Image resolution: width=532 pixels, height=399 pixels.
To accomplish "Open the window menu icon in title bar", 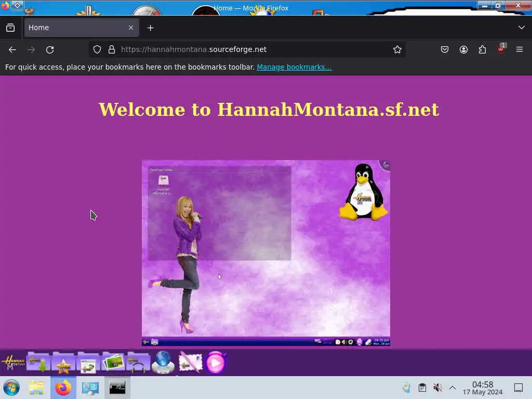I will click(5, 5).
